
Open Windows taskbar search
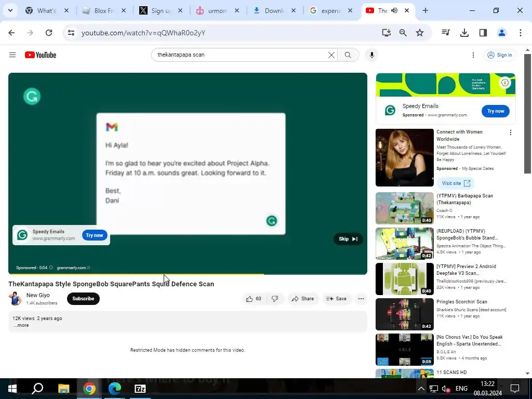(37, 389)
